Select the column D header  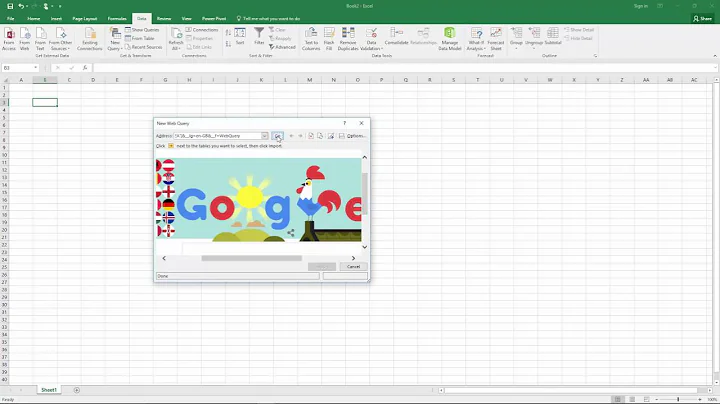(93, 80)
